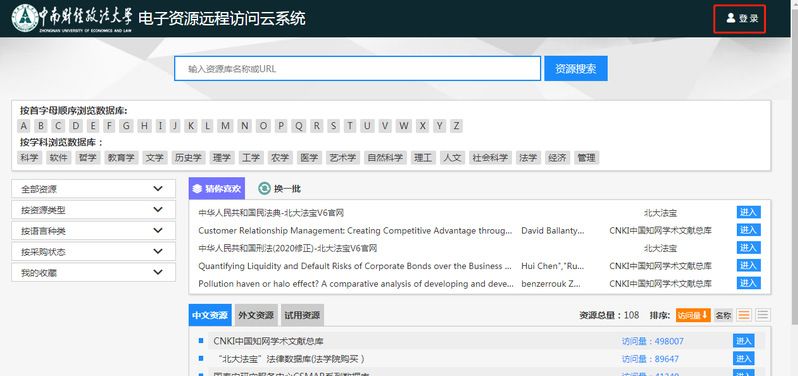Sort resources by 名称
This screenshot has width=798, height=376.
[723, 315]
